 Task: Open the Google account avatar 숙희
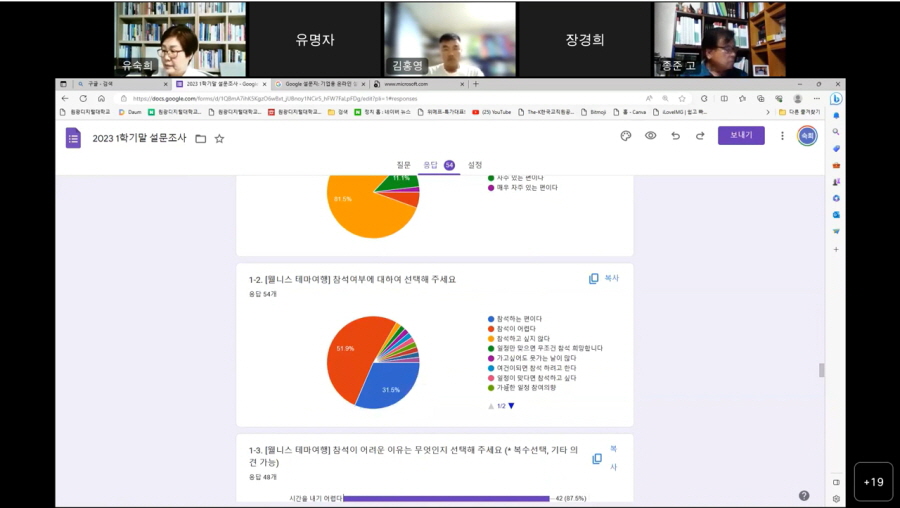(x=807, y=136)
